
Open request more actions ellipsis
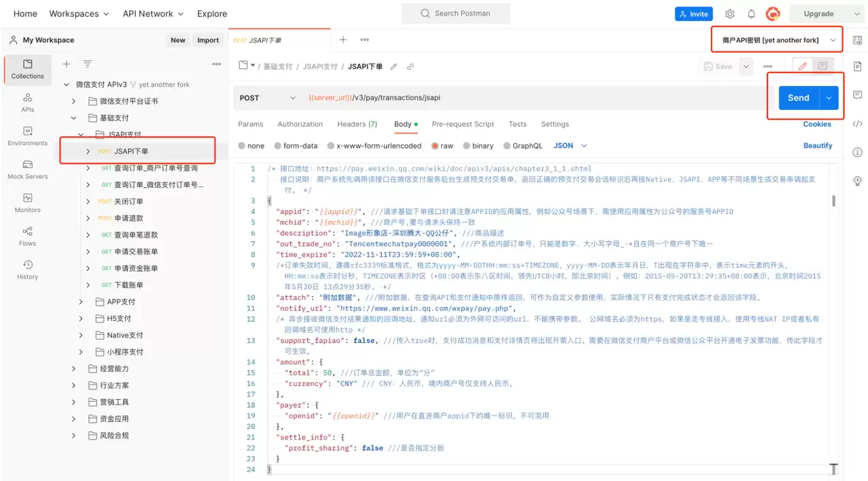coord(768,66)
